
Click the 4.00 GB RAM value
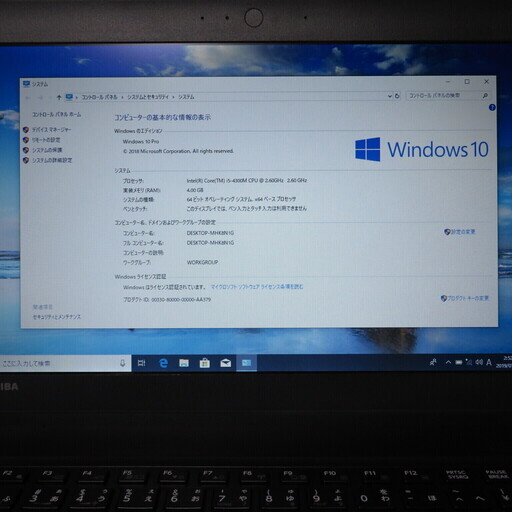(195, 190)
